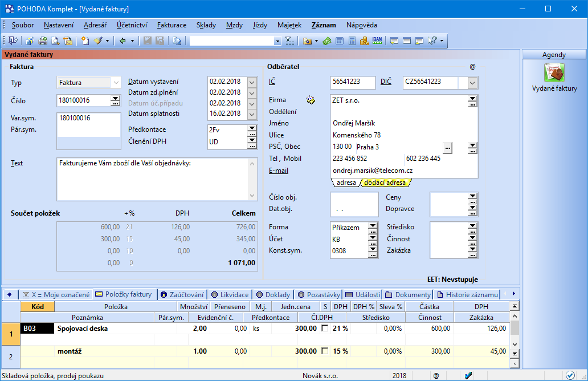Click the folder with star toolbar icon
This screenshot has height=381, width=588.
[x=308, y=40]
